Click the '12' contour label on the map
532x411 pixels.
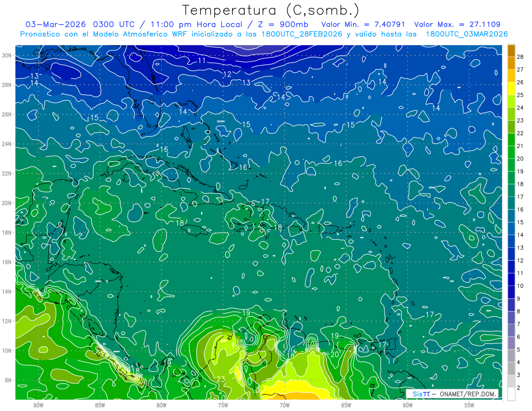click(227, 74)
